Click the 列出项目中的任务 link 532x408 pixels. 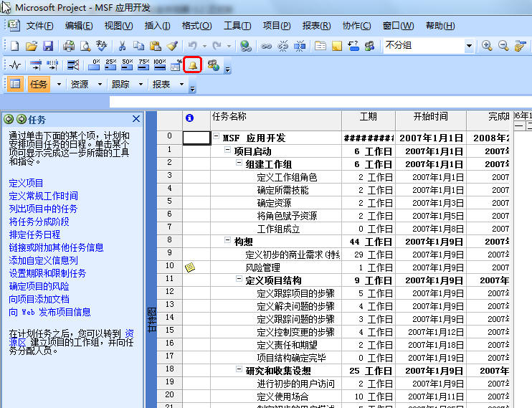(x=43, y=209)
